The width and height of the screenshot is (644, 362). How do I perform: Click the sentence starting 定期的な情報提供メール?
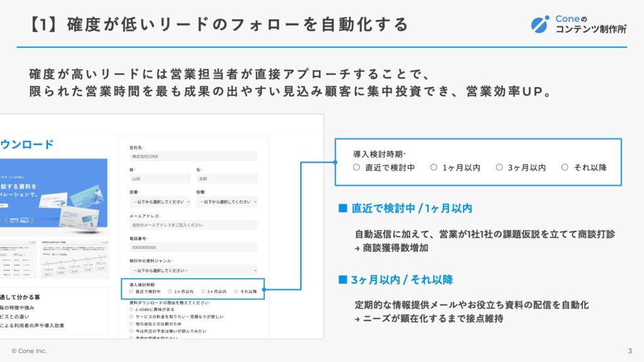[472, 305]
